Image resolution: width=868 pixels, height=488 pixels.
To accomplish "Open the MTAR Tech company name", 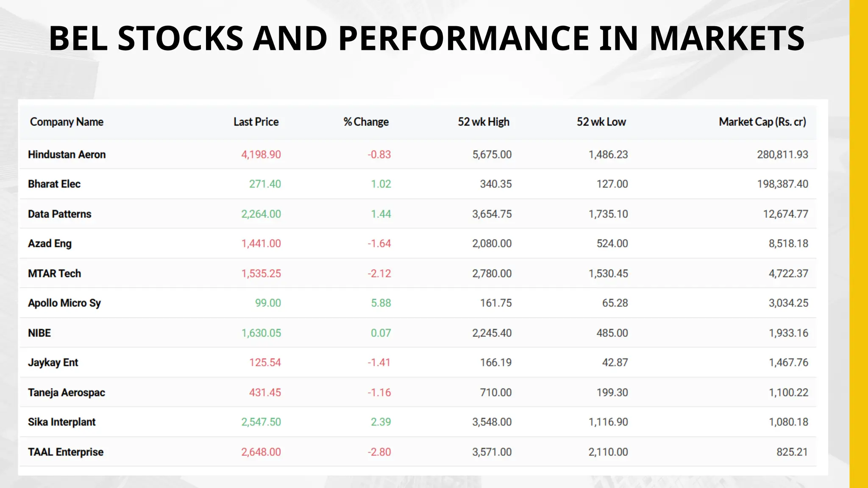I will point(55,274).
